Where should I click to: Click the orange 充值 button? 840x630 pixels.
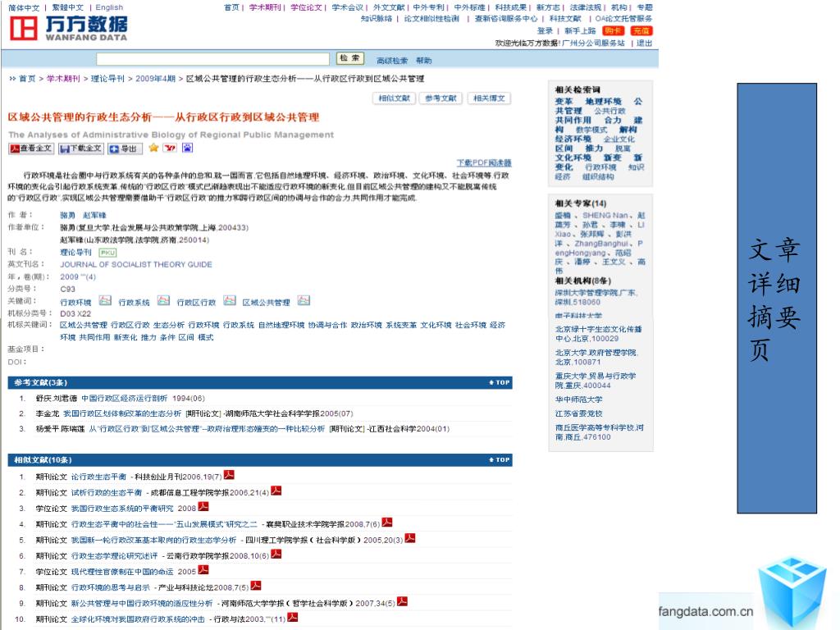tap(641, 30)
